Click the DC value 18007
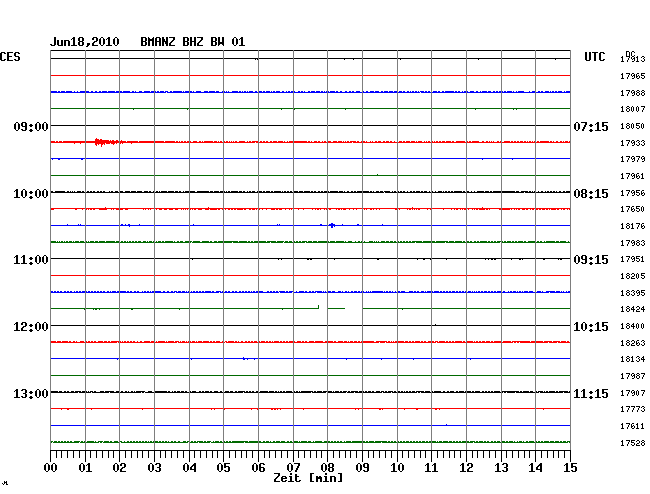650x494 pixels. tap(633, 109)
